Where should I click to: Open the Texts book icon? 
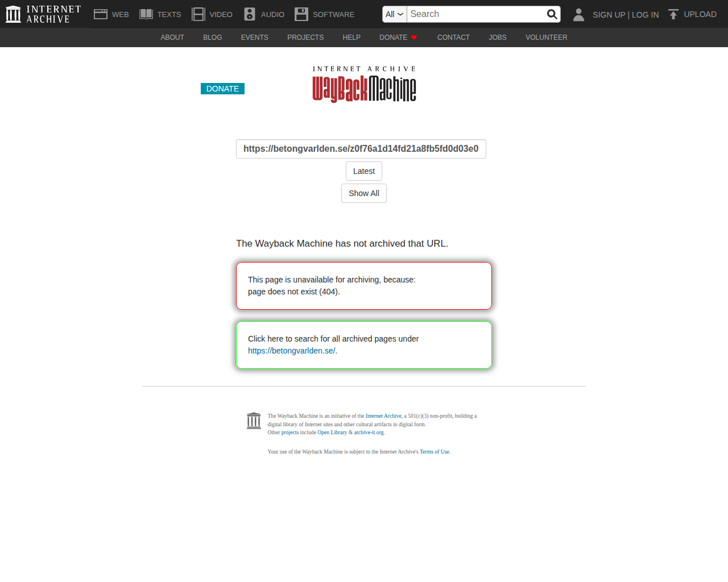coord(146,14)
